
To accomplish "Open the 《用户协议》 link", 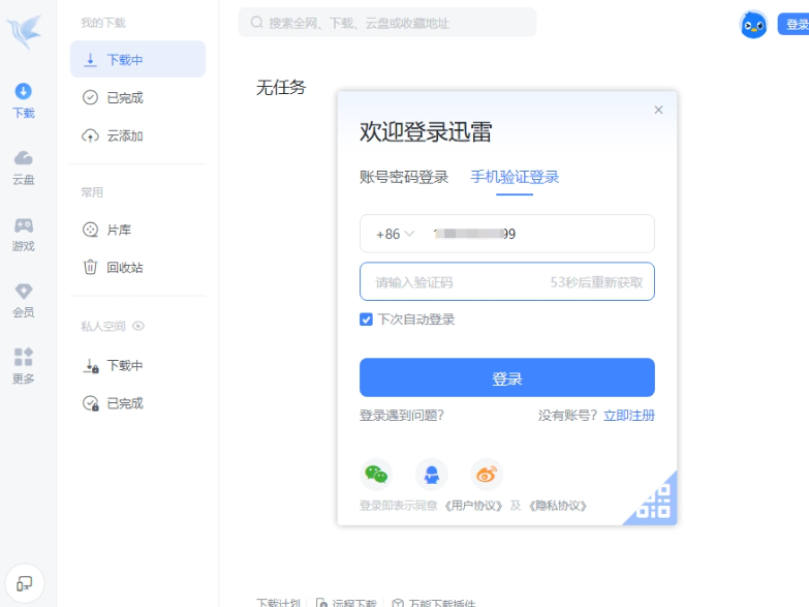I will coord(474,505).
